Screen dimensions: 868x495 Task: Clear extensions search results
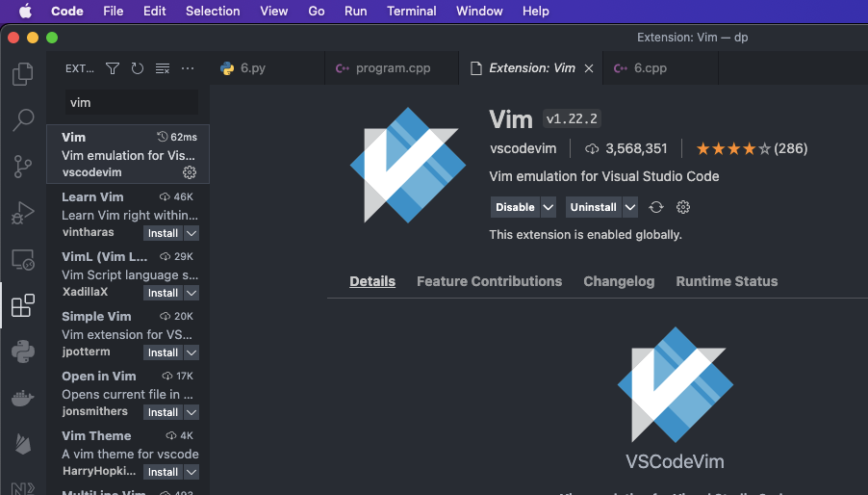point(163,68)
